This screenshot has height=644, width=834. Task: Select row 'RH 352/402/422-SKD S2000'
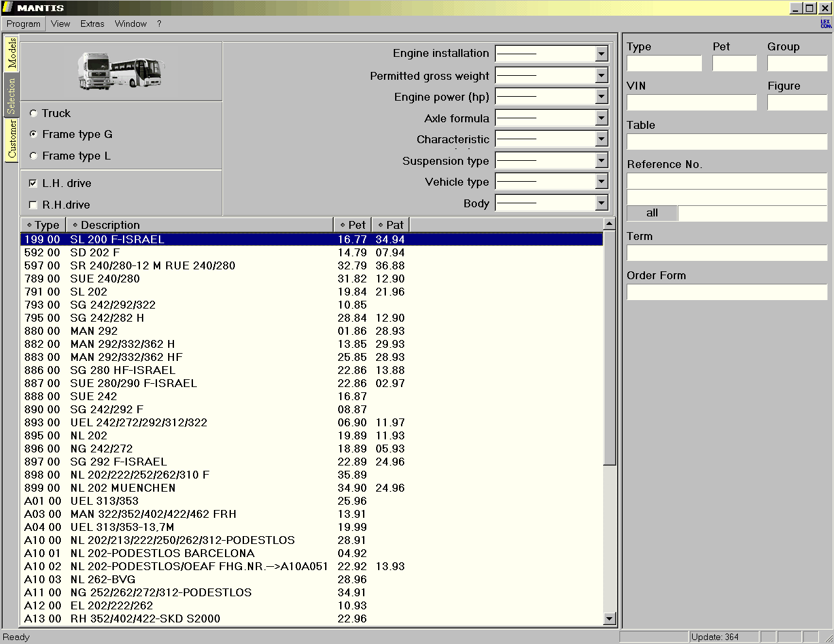pos(312,619)
